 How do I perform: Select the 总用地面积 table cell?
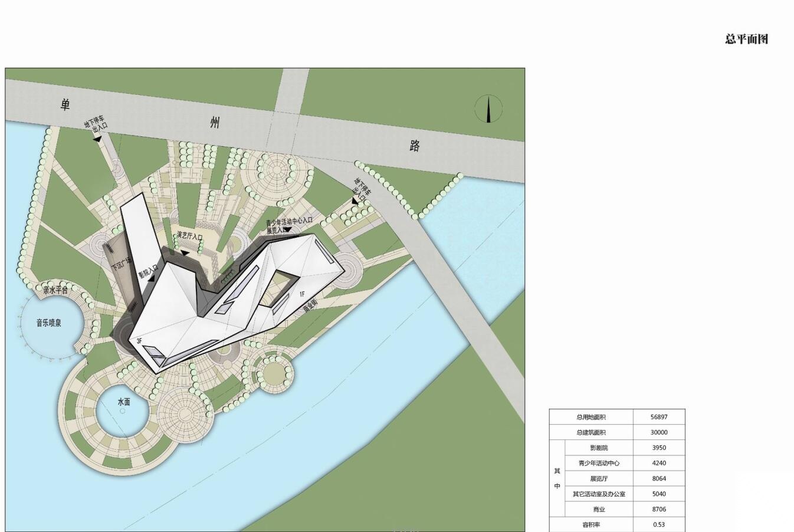pyautogui.click(x=591, y=417)
